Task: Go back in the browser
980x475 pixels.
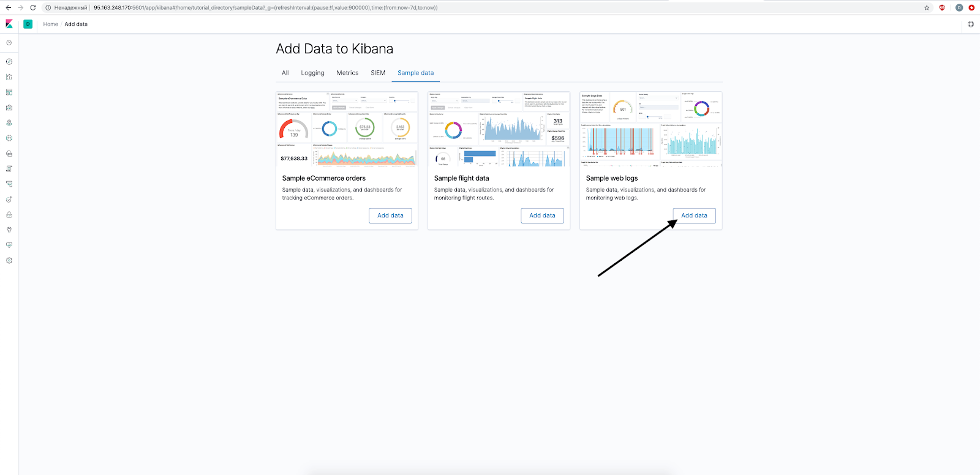Action: tap(8, 8)
